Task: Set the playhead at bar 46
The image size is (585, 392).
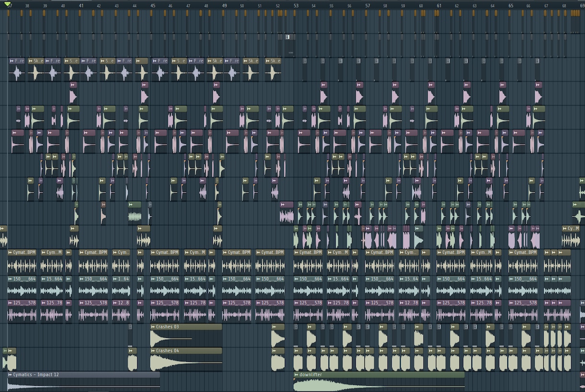Action: pyautogui.click(x=170, y=6)
